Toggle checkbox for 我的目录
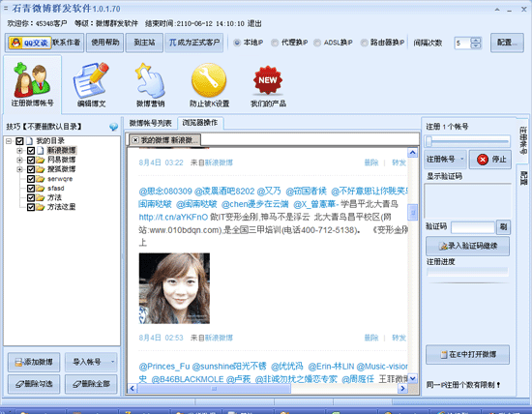 (19, 141)
